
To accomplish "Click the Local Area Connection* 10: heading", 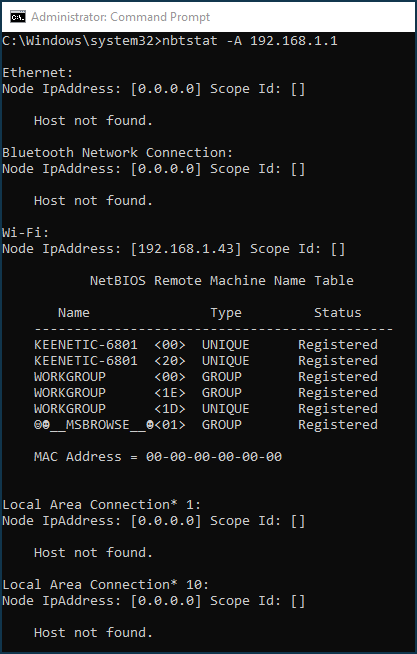I will point(105,585).
